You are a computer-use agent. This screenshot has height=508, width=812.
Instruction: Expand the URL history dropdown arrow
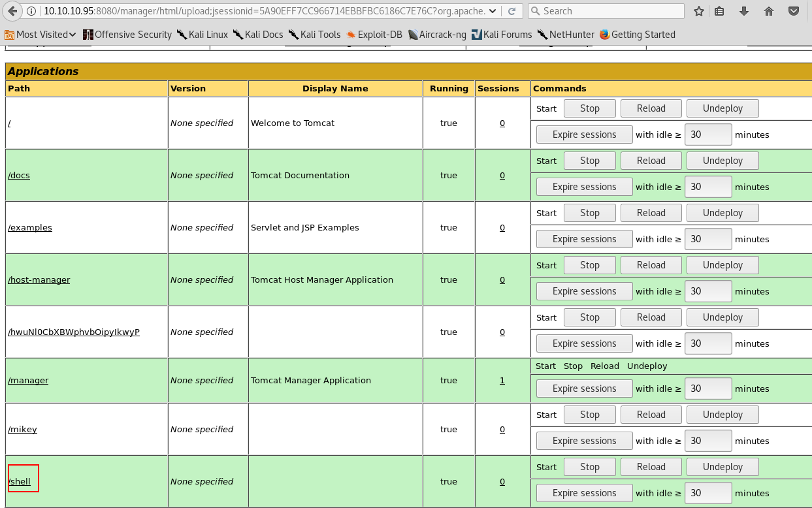(x=493, y=11)
